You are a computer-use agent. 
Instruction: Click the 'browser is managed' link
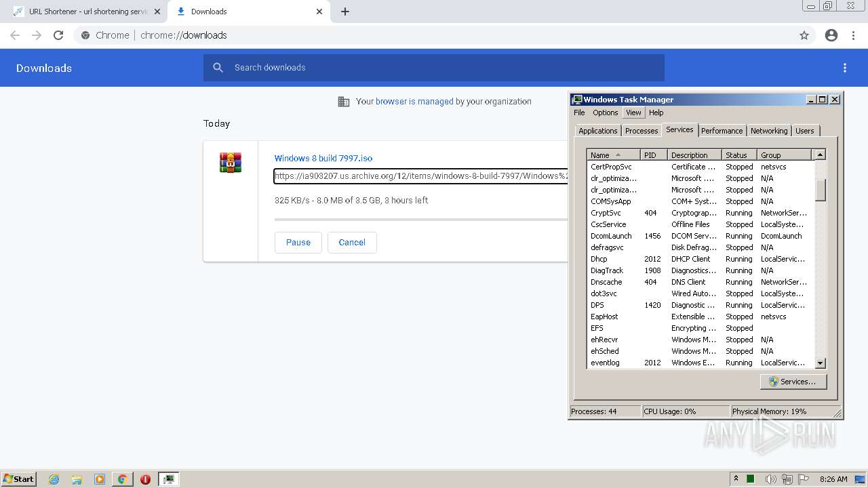tap(414, 102)
